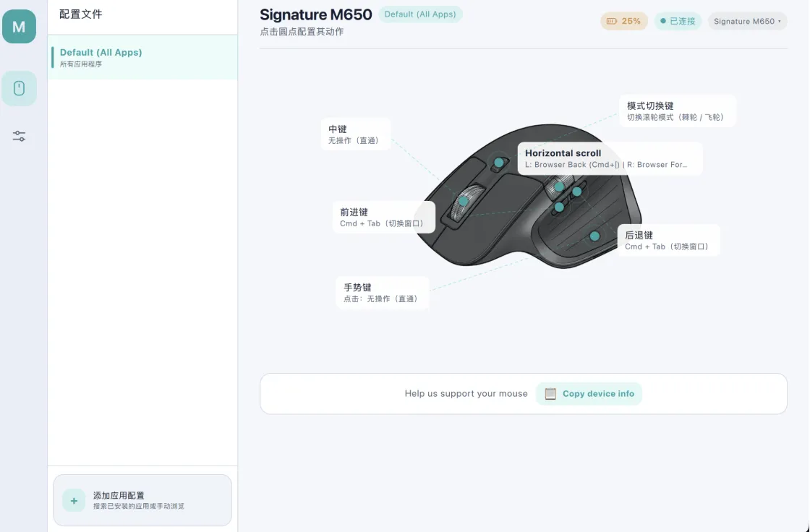The height and width of the screenshot is (532, 810).
Task: Click the 已连接 connection status badge
Action: [x=678, y=21]
